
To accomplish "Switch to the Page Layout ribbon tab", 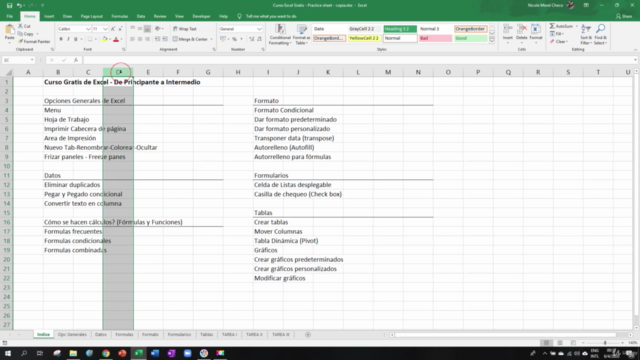I will 91,16.
